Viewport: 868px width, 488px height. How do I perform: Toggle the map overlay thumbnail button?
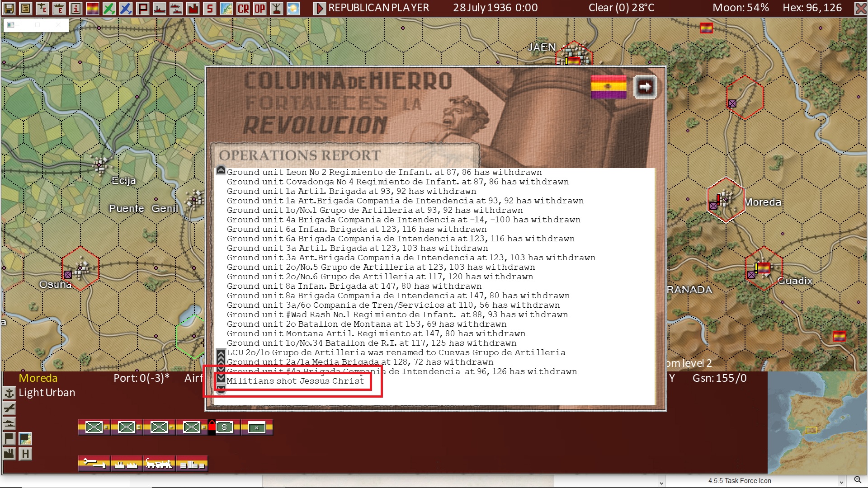[x=25, y=438]
